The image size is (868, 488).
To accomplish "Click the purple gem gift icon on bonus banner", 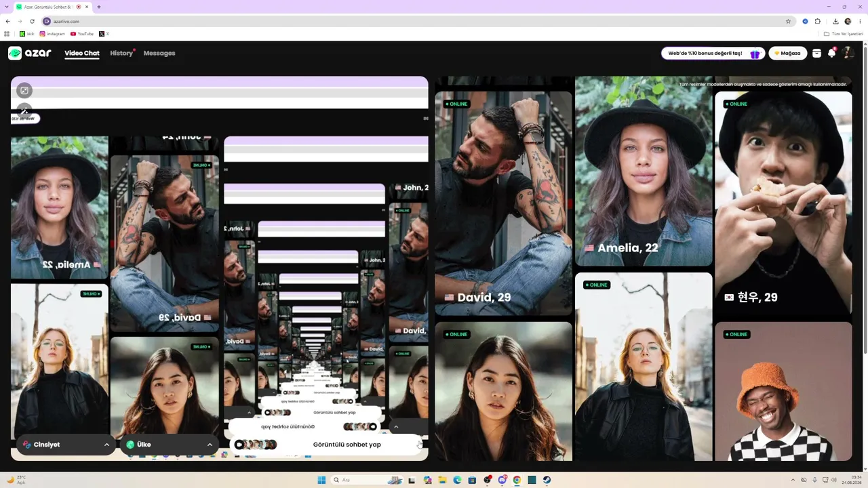I will pos(755,54).
